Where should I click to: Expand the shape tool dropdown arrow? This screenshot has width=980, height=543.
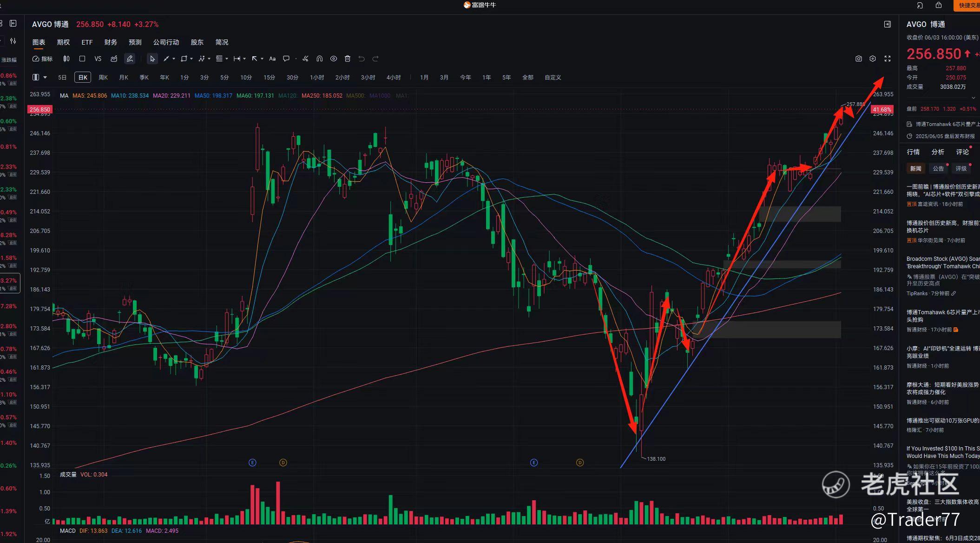pos(191,59)
